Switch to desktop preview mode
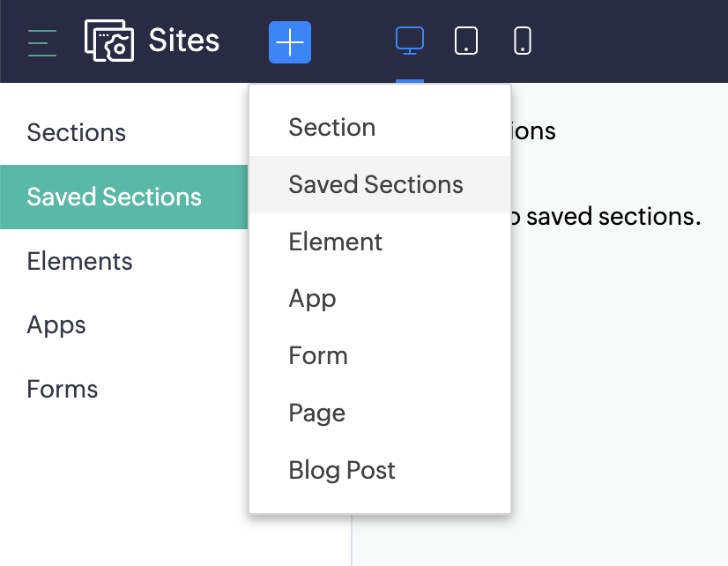The width and height of the screenshot is (728, 566). (410, 41)
